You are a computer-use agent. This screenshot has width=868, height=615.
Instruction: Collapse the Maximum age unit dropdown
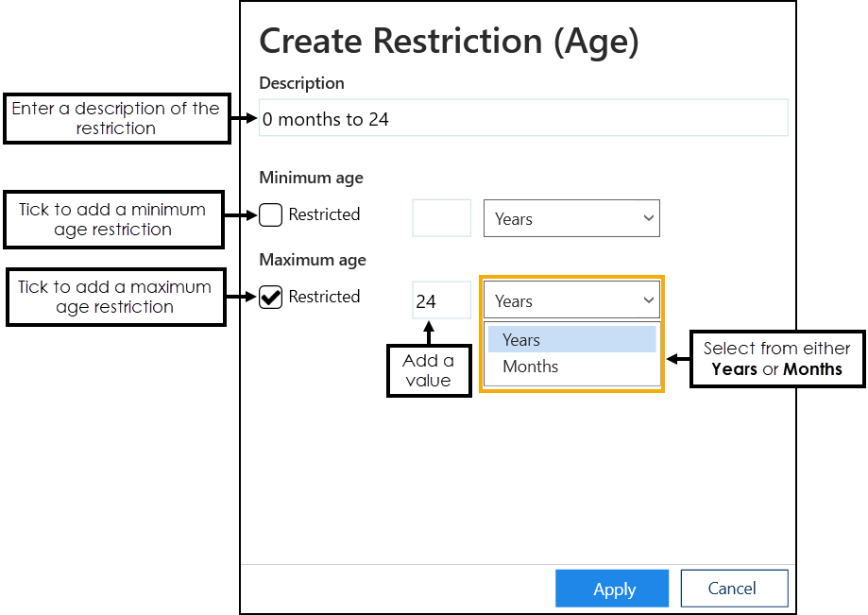pyautogui.click(x=571, y=300)
